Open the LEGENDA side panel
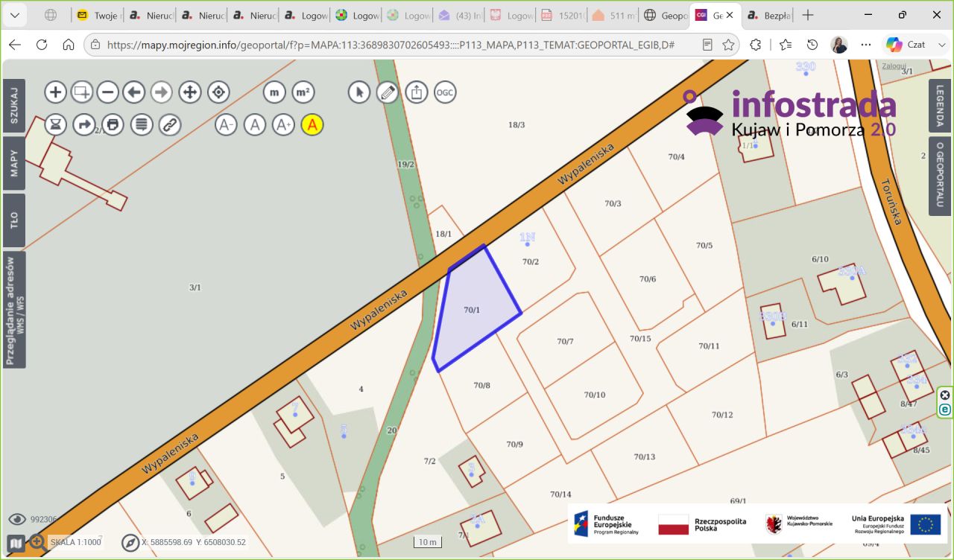Image resolution: width=954 pixels, height=560 pixels. pos(940,106)
